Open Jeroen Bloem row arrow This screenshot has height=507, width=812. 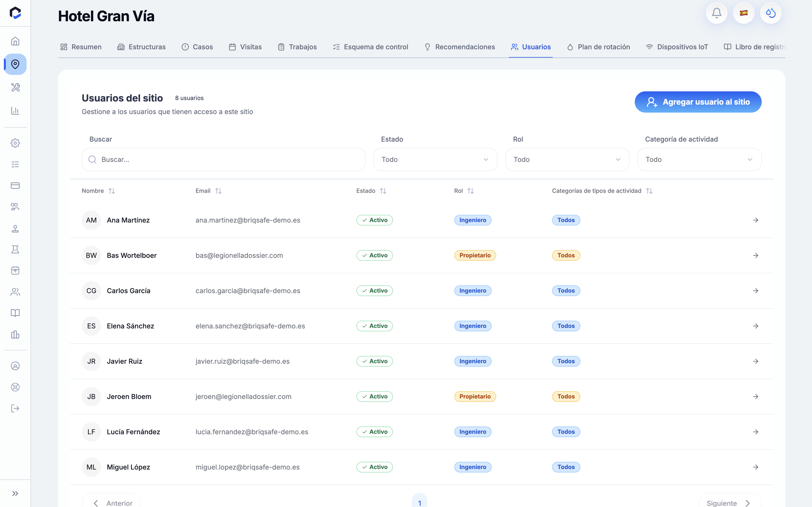[x=756, y=397]
